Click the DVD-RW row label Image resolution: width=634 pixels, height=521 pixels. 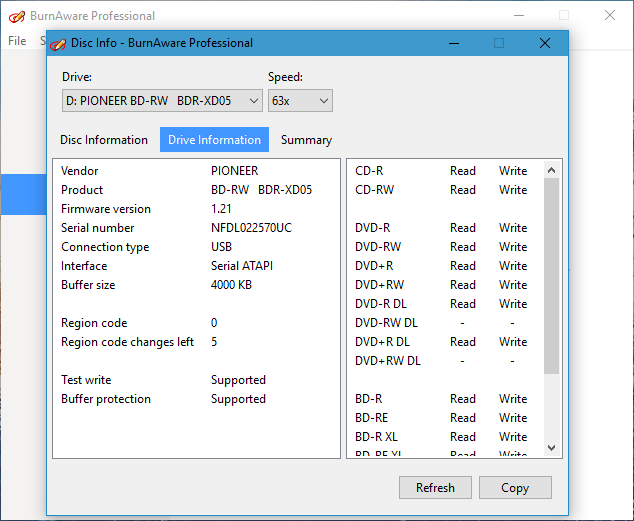[x=378, y=247]
